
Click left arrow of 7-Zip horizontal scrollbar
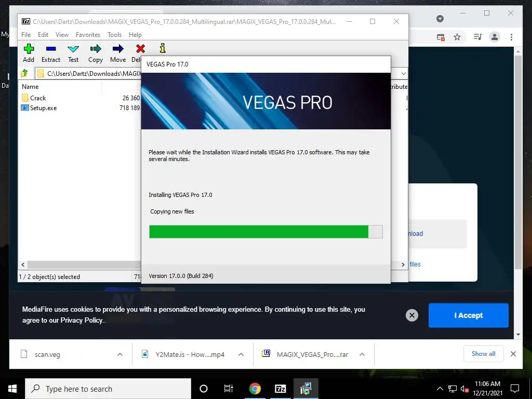point(23,264)
